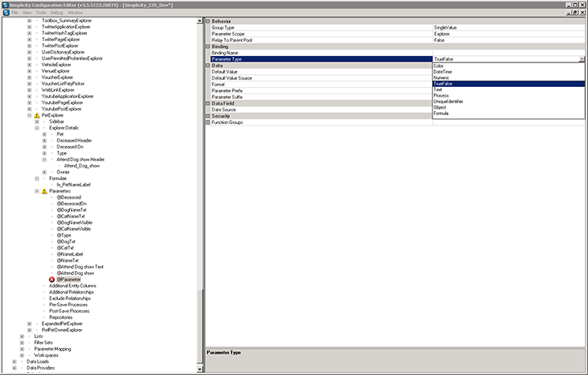Choose Numeric from Parameter Type list
Screen dimensions: 588x375
508,78
